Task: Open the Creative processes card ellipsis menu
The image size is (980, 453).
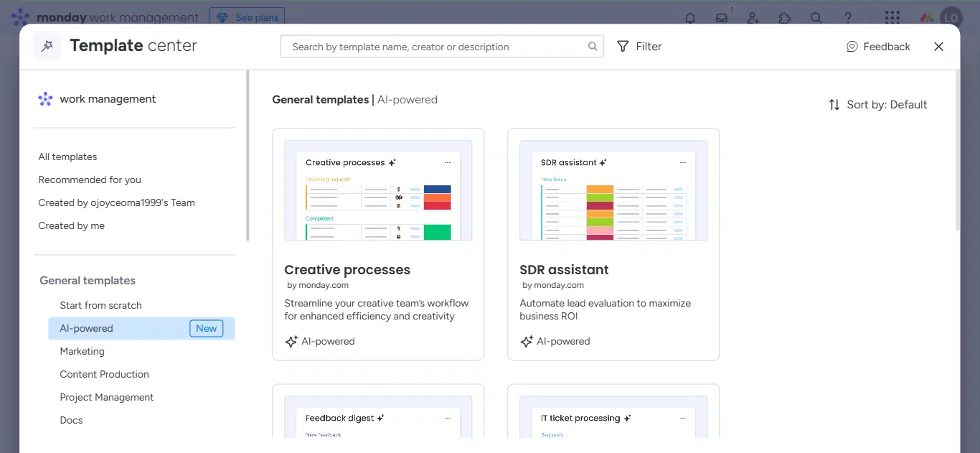Action: (448, 162)
